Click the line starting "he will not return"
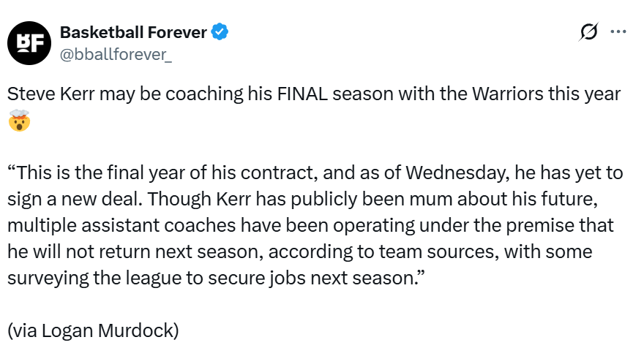The width and height of the screenshot is (644, 348). tap(80, 251)
